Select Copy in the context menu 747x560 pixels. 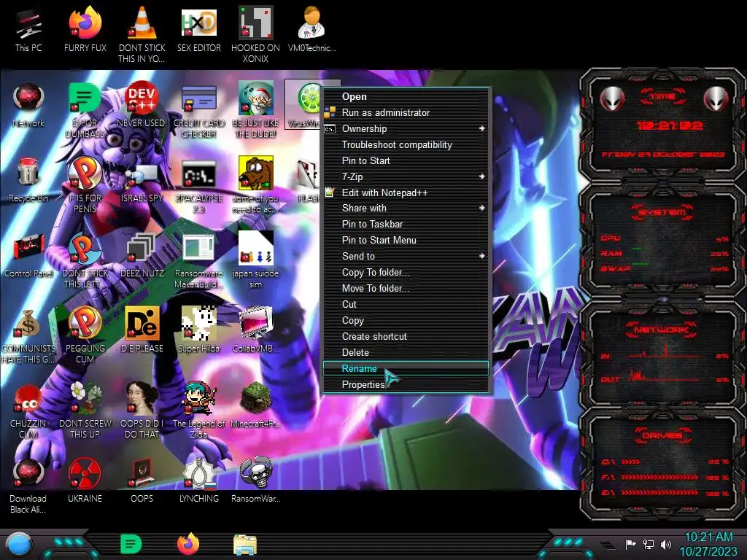pyautogui.click(x=406, y=321)
